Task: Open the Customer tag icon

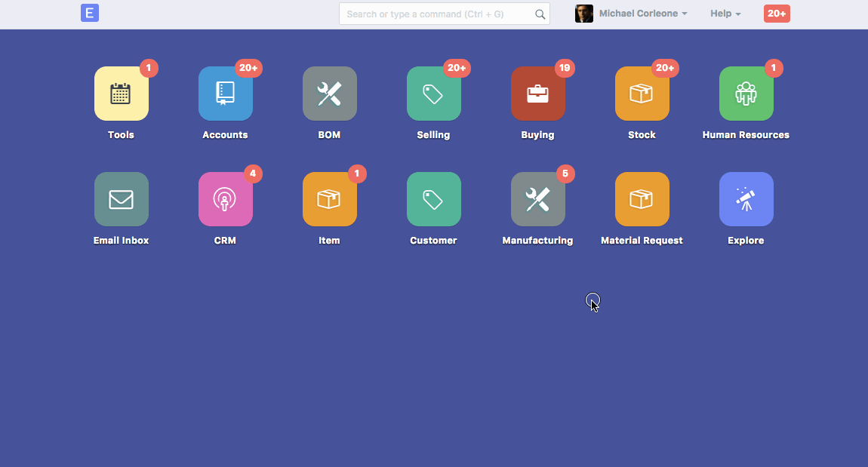Action: (x=433, y=199)
